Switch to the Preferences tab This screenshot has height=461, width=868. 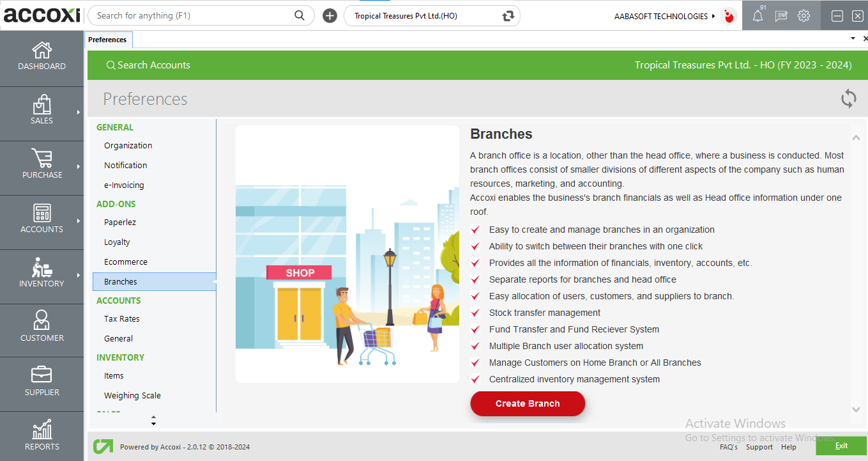pyautogui.click(x=107, y=40)
